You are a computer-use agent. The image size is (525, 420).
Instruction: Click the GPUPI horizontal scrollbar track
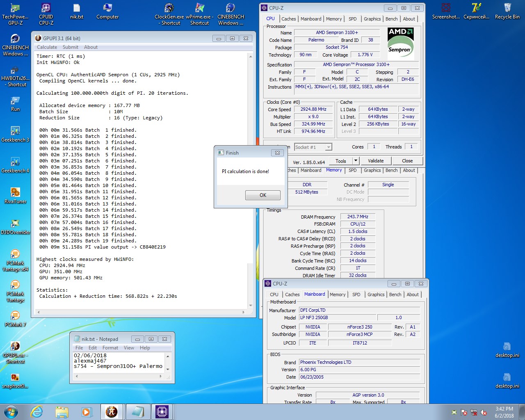pyautogui.click(x=142, y=312)
